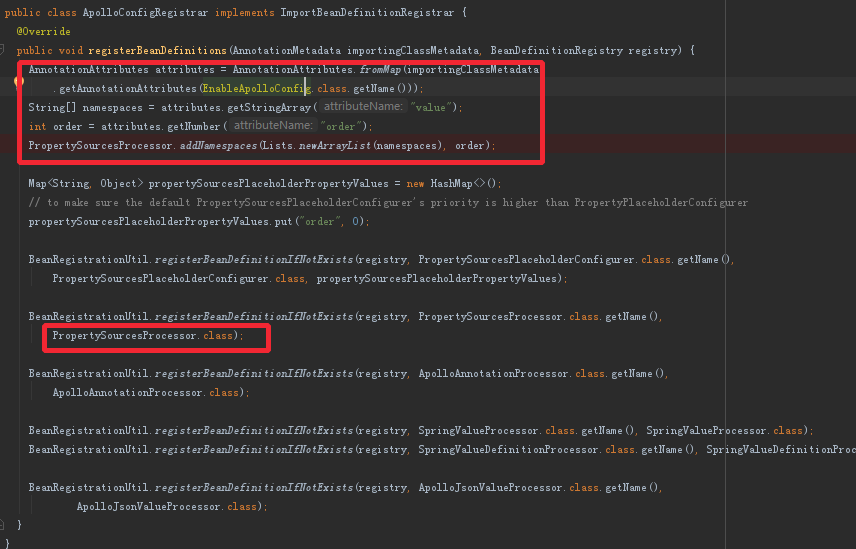Click the indented ApolloJsonValueProcessor.class); line
Image resolution: width=856 pixels, height=549 pixels.
coord(172,507)
